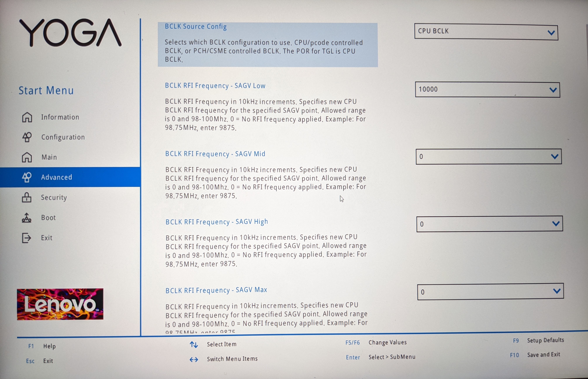This screenshot has width=588, height=379.
Task: Click the Configuration shapes icon
Action: tap(27, 137)
